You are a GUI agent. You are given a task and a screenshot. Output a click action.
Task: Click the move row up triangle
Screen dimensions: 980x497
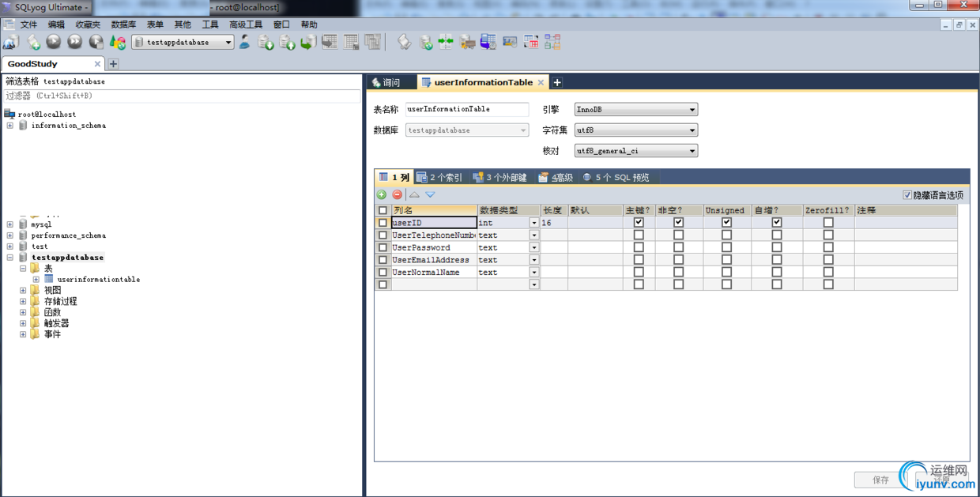pyautogui.click(x=414, y=194)
